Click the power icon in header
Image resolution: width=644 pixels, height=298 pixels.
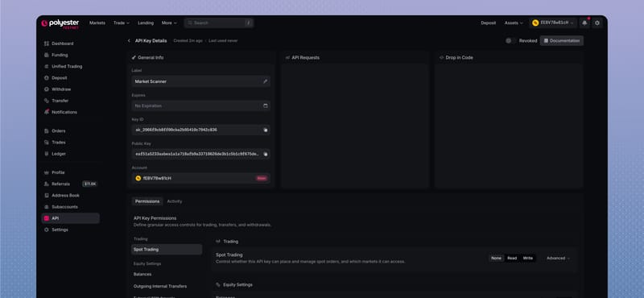click(597, 23)
